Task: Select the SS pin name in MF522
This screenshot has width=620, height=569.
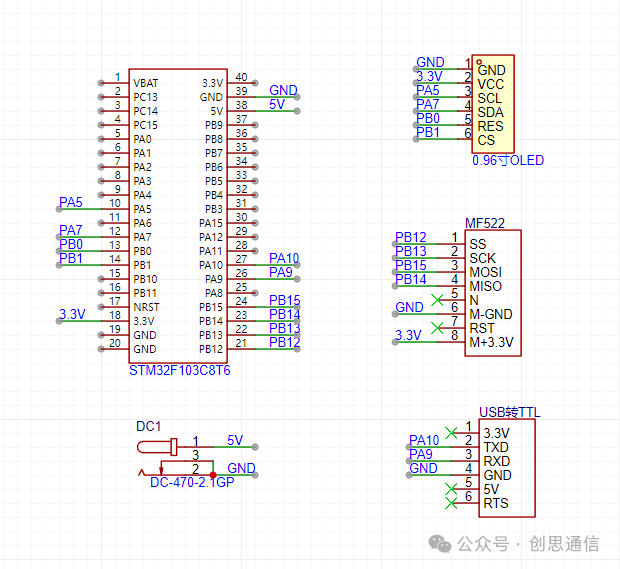Action: 478,244
